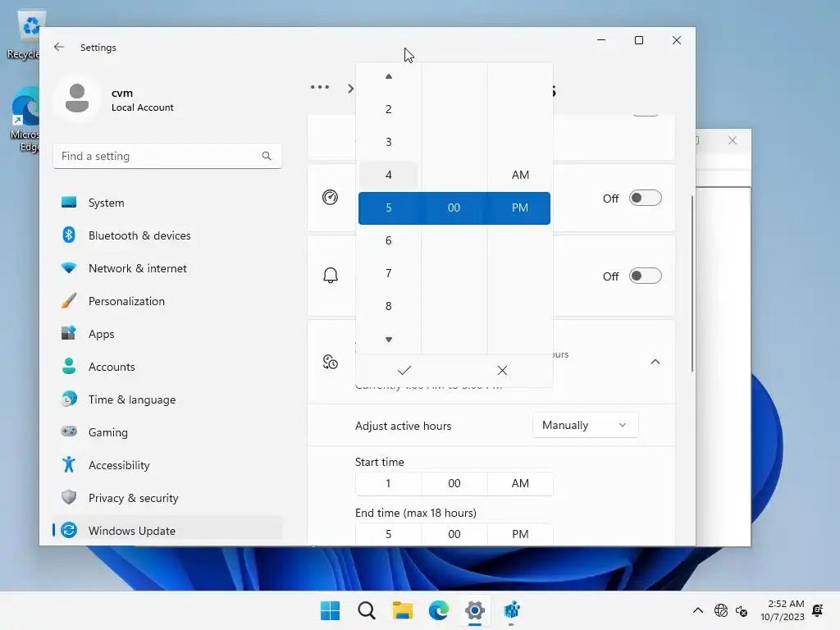The width and height of the screenshot is (840, 630).
Task: Toggle the bell notification row switch
Action: click(645, 276)
